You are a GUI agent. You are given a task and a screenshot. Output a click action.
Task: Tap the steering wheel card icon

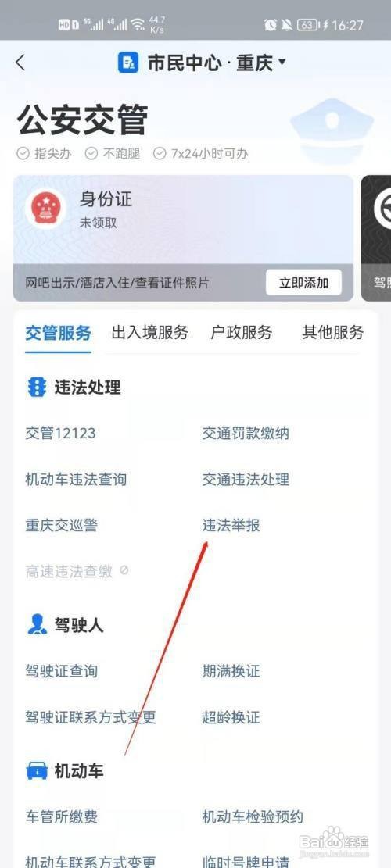(382, 209)
